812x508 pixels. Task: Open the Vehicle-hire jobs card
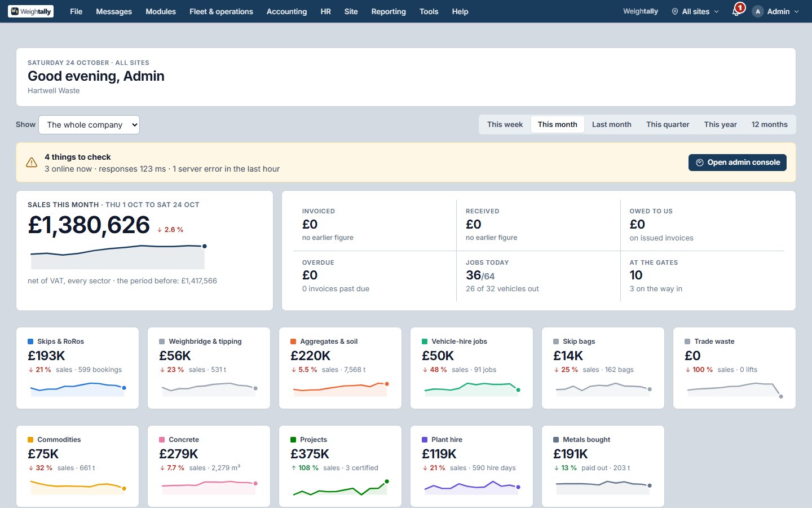tap(472, 368)
